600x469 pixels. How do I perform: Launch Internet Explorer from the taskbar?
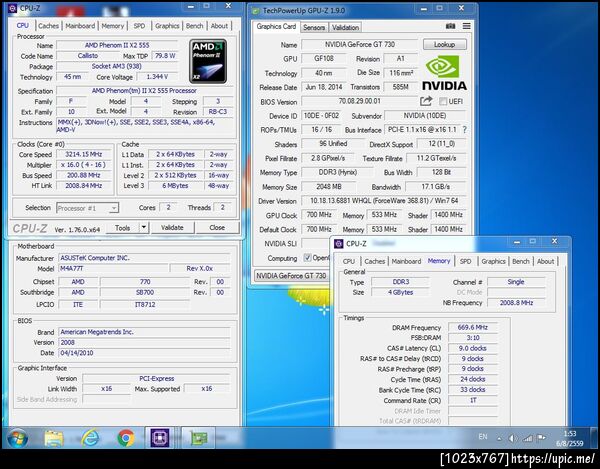(x=90, y=438)
